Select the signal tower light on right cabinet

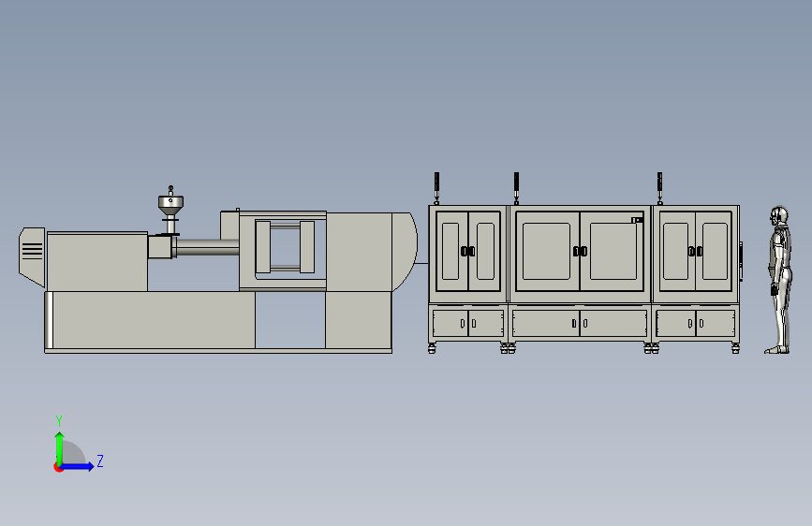pos(659,188)
